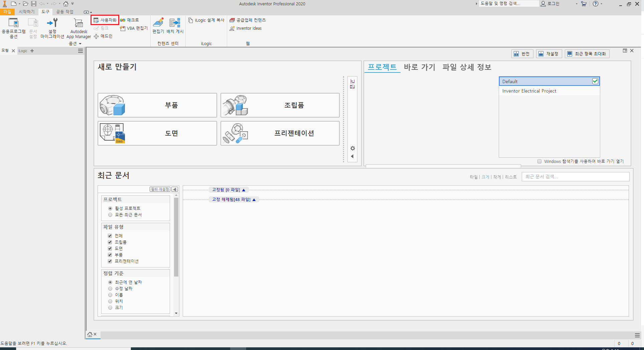This screenshot has height=350, width=644.
Task: Click the Invert (반전) layout button
Action: coord(522,54)
